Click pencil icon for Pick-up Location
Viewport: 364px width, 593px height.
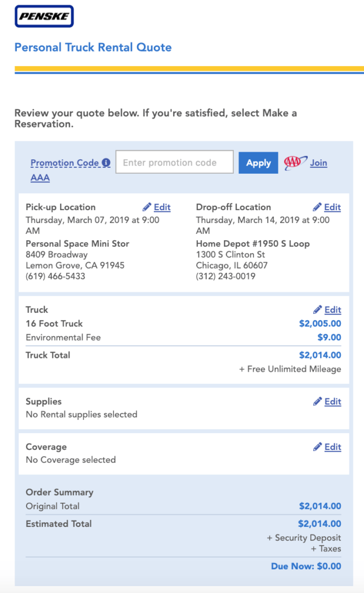coord(146,207)
